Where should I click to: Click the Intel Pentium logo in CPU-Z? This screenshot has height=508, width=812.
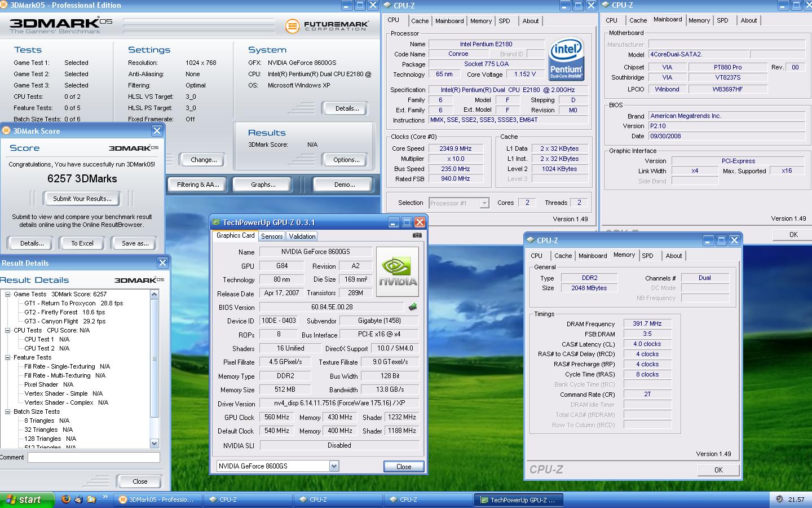[566, 60]
